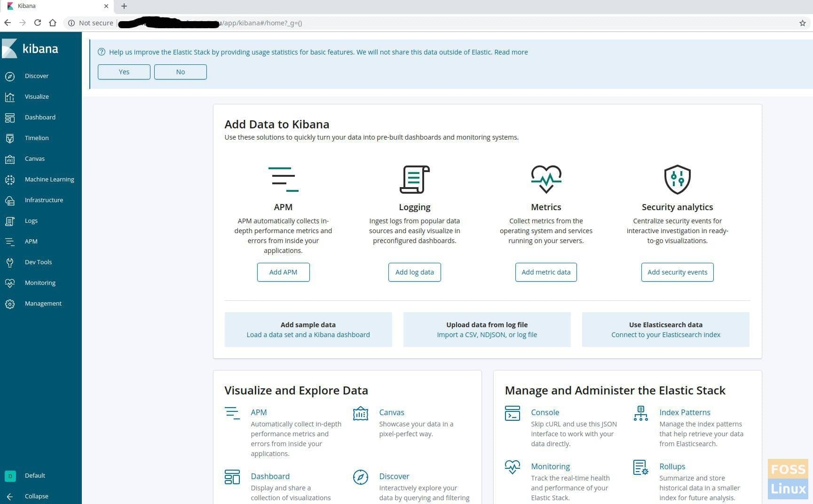Click No to decline usage statistics
Image resolution: width=813 pixels, height=504 pixels.
pyautogui.click(x=181, y=72)
